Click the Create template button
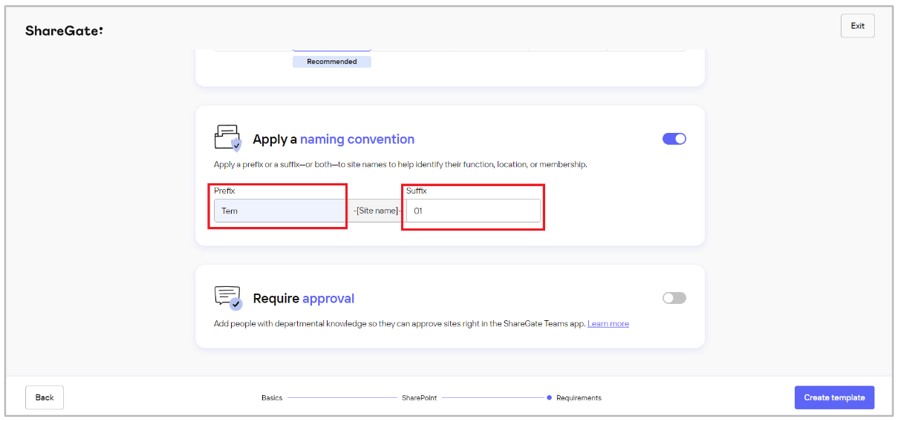 (834, 397)
